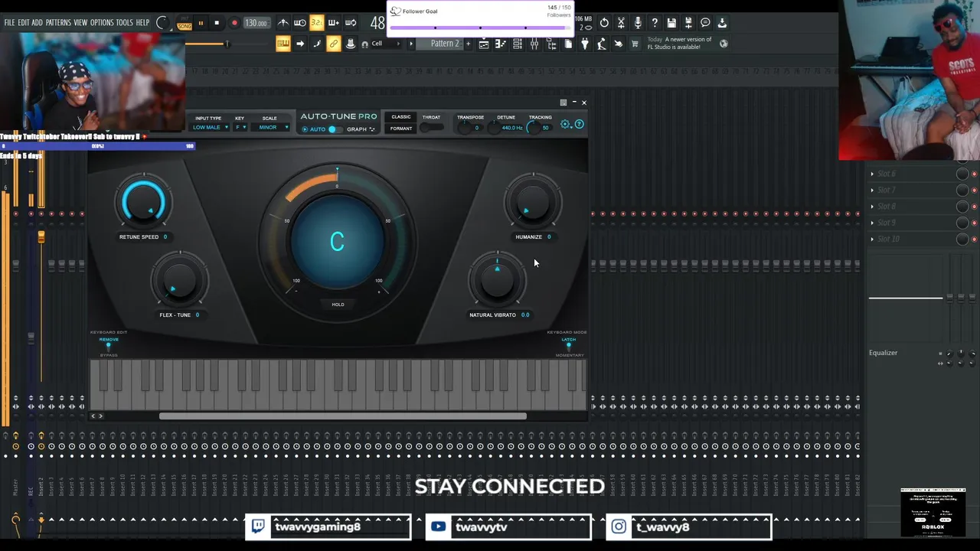Toggle keyboard mode LATCH/MOMENTARY switch
Viewport: 980px width, 551px height.
point(568,347)
